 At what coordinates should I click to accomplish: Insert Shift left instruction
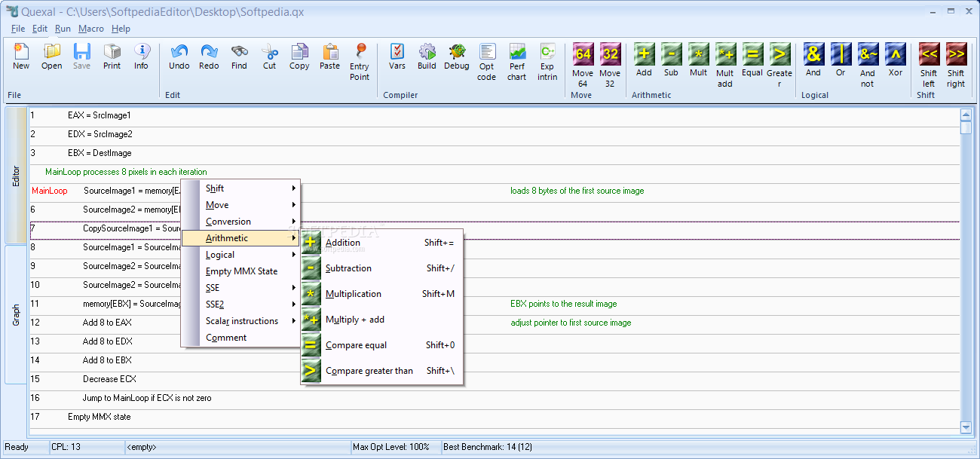tap(929, 65)
